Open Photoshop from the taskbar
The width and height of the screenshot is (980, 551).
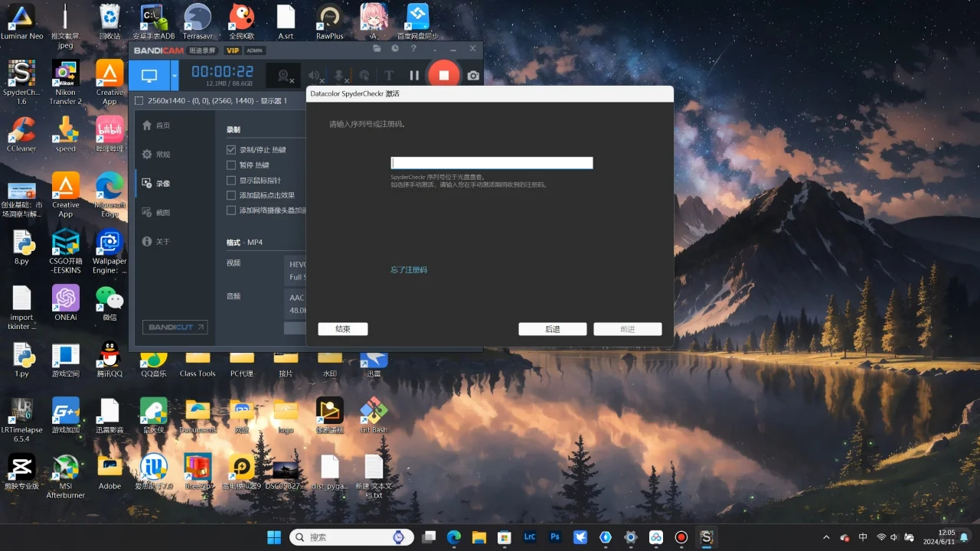pos(556,537)
